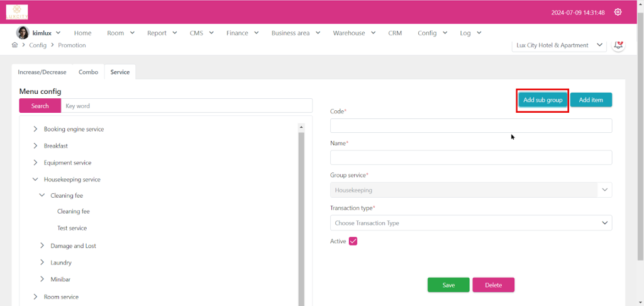Expand the Minibar subgroup
This screenshot has height=306, width=644.
(42, 279)
